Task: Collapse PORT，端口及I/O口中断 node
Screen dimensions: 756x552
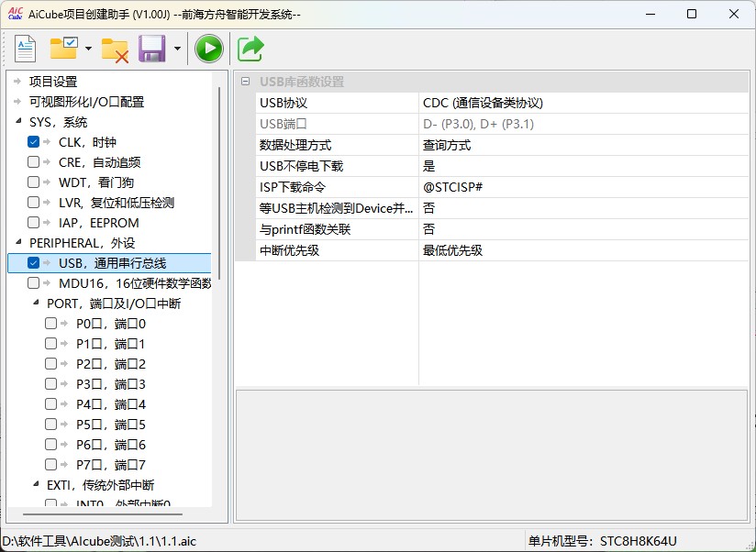Action: point(36,303)
